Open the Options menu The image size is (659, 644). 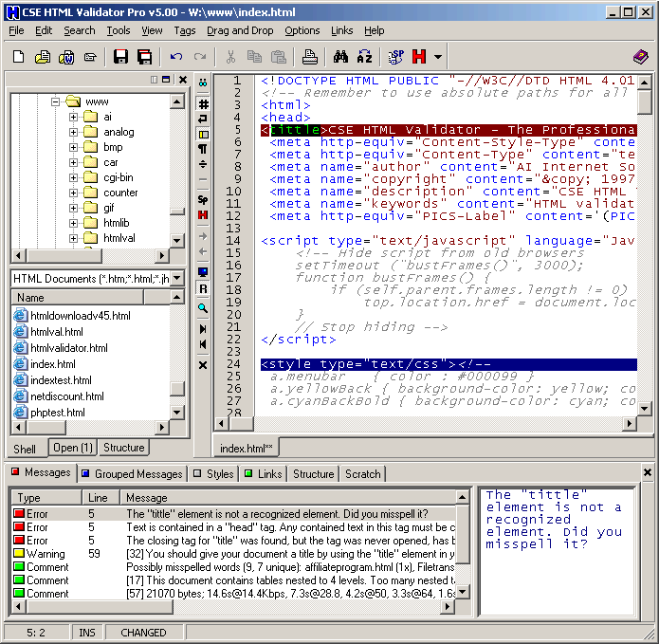(302, 30)
